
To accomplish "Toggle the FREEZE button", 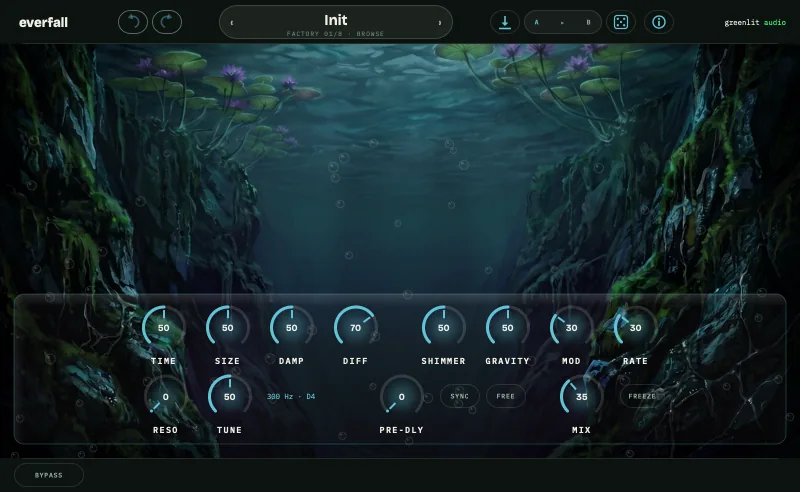I will pos(641,396).
